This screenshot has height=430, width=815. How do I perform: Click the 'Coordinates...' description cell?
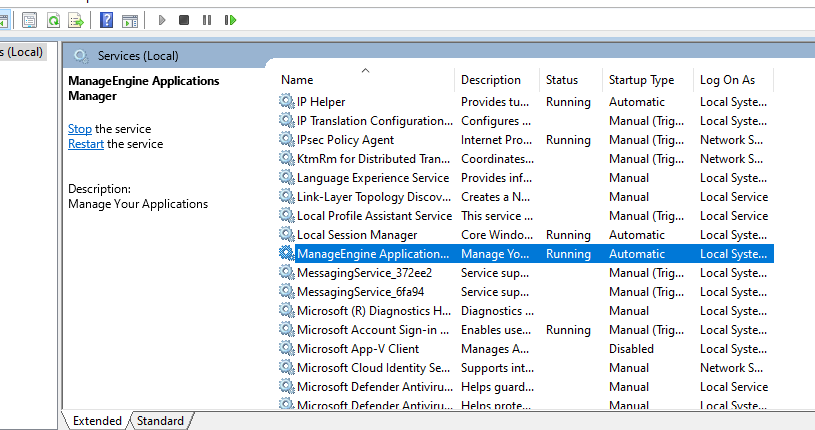[x=497, y=159]
